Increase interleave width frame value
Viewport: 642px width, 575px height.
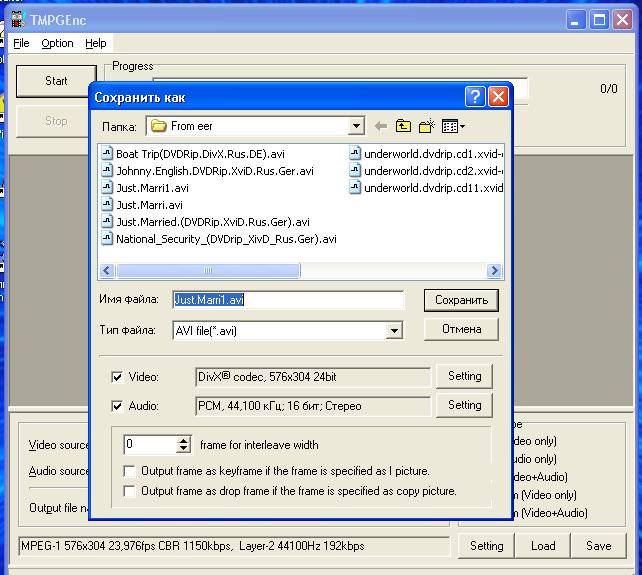coord(183,441)
